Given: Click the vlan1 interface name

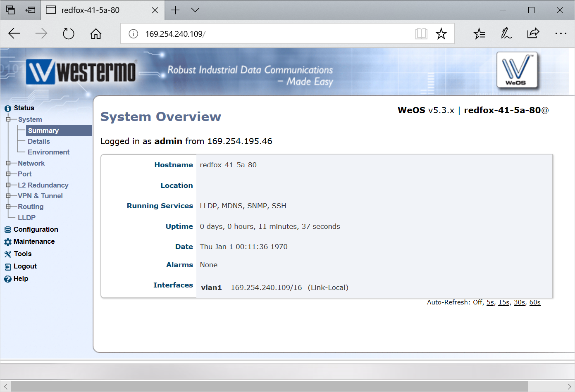Looking at the screenshot, I should [x=211, y=287].
